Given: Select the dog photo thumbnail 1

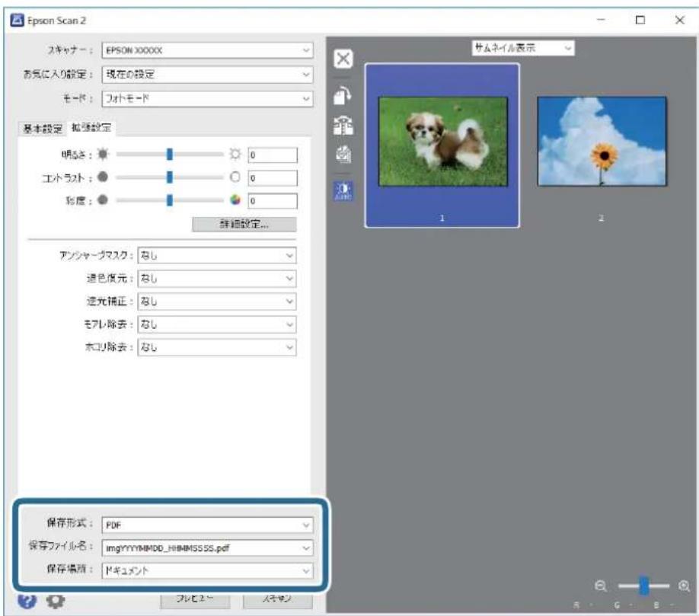Looking at the screenshot, I should 442,145.
